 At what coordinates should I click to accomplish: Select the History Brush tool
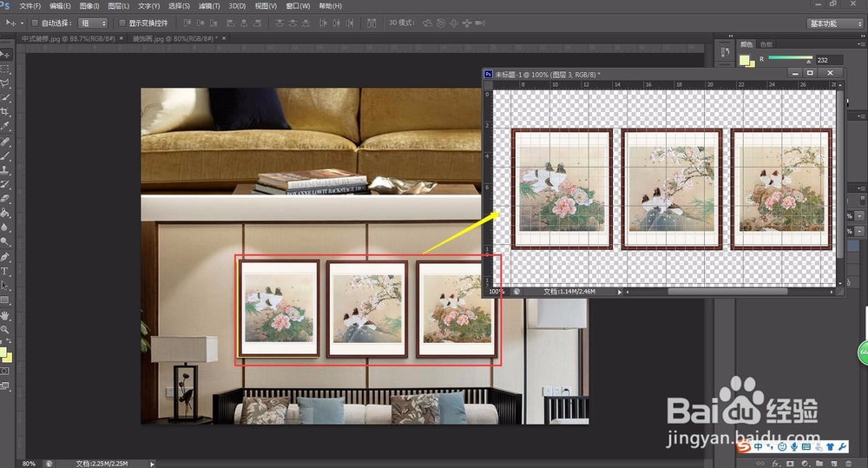click(x=5, y=184)
